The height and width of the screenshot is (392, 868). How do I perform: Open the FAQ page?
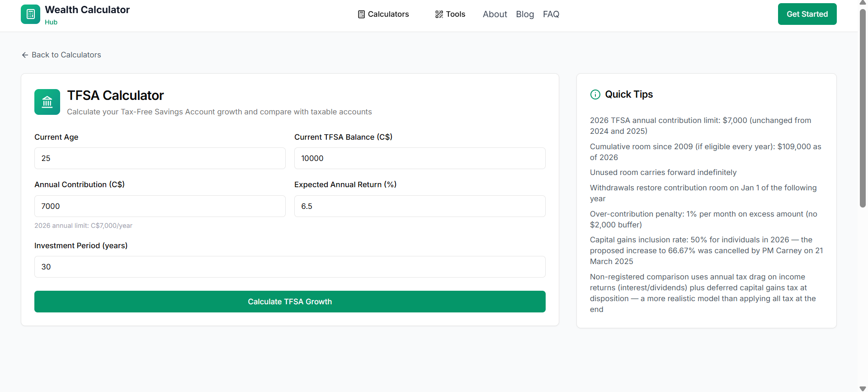[x=551, y=14]
